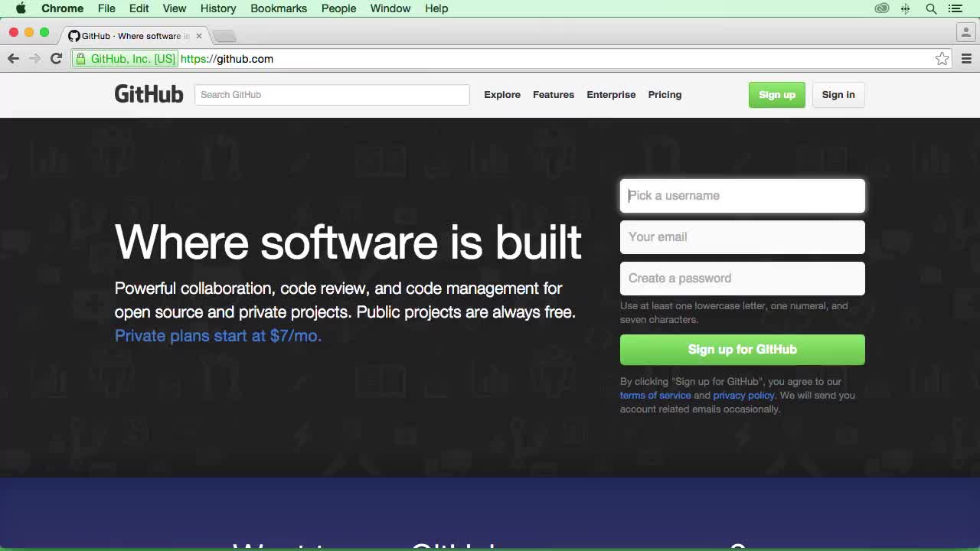Viewport: 980px width, 551px height.
Task: Open the Window menu
Action: pos(390,8)
